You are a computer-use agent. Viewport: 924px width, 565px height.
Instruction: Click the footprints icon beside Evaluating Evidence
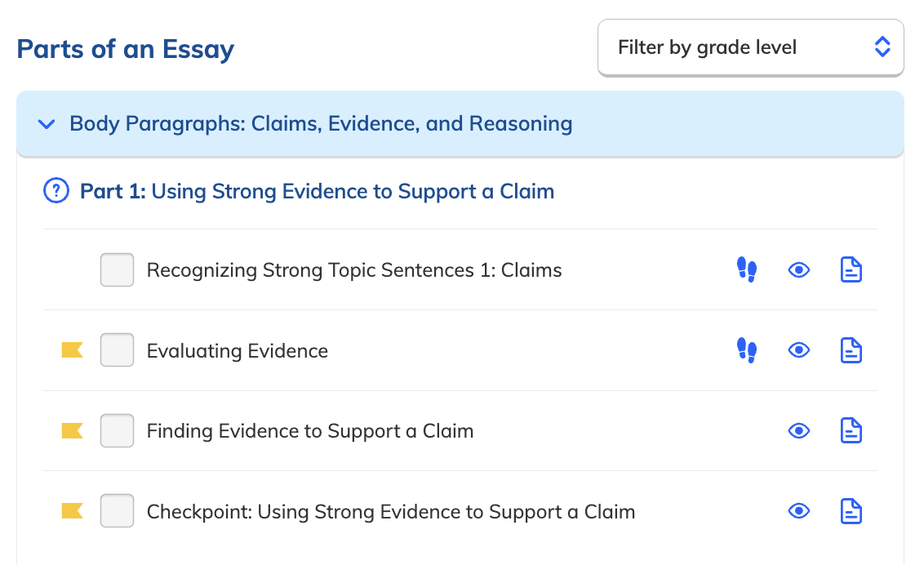click(746, 349)
